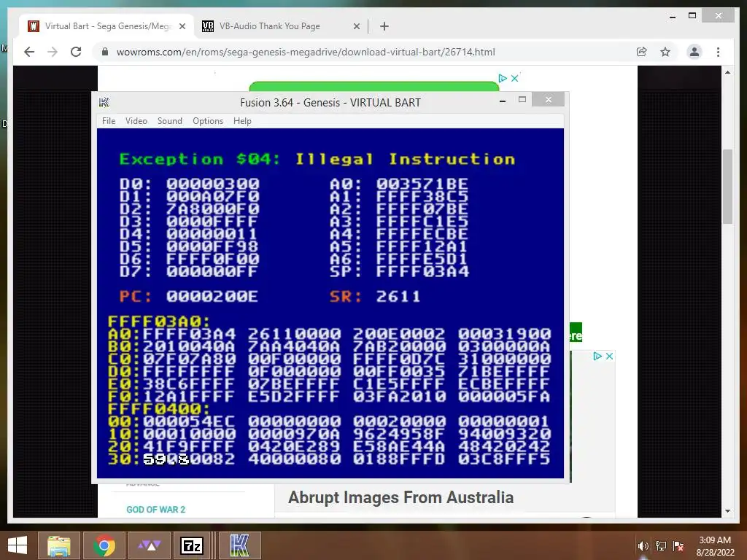Open Google Chrome from the taskbar

coord(104,545)
